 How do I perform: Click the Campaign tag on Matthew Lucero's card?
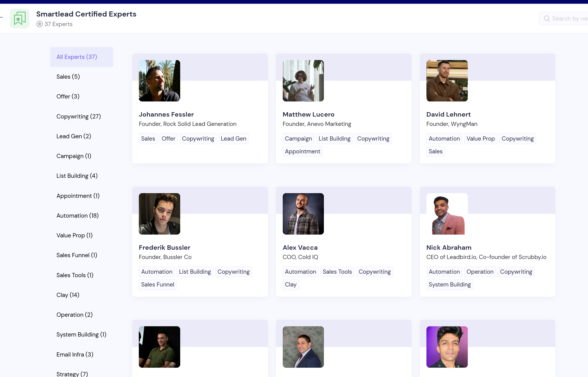(x=298, y=138)
